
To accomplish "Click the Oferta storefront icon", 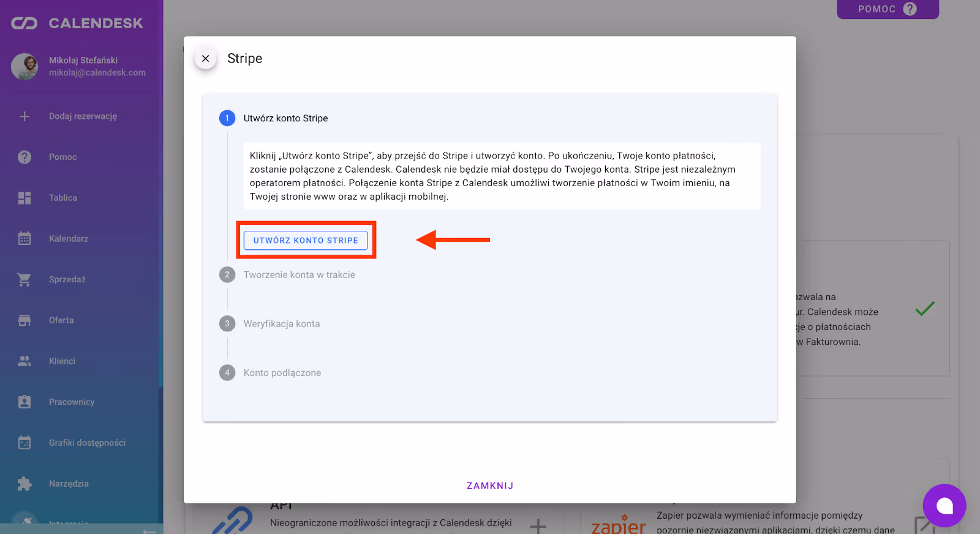I will (x=24, y=320).
